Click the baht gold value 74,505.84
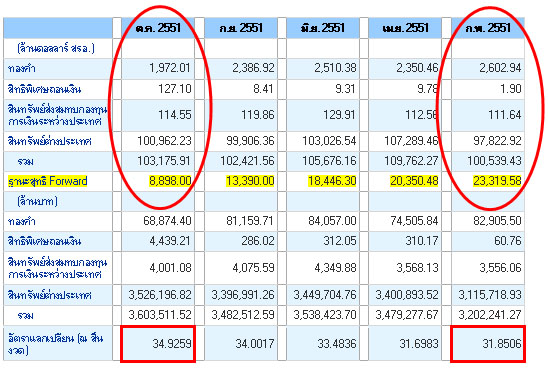The height and width of the screenshot is (368, 548). [x=414, y=221]
